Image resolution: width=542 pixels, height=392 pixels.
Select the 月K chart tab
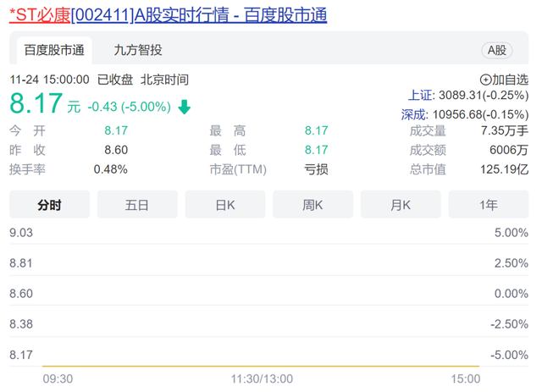[x=401, y=205]
